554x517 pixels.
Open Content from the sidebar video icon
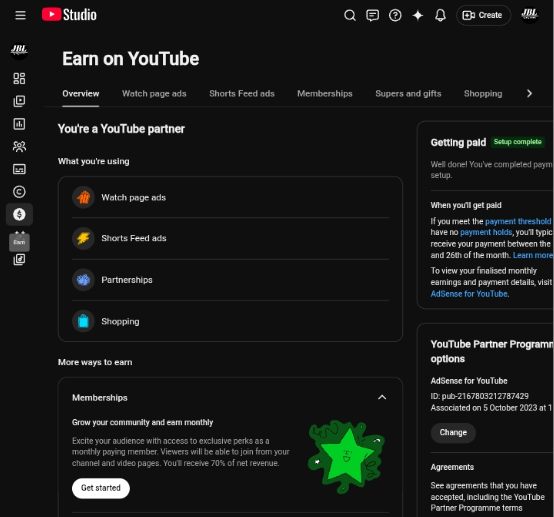[19, 101]
